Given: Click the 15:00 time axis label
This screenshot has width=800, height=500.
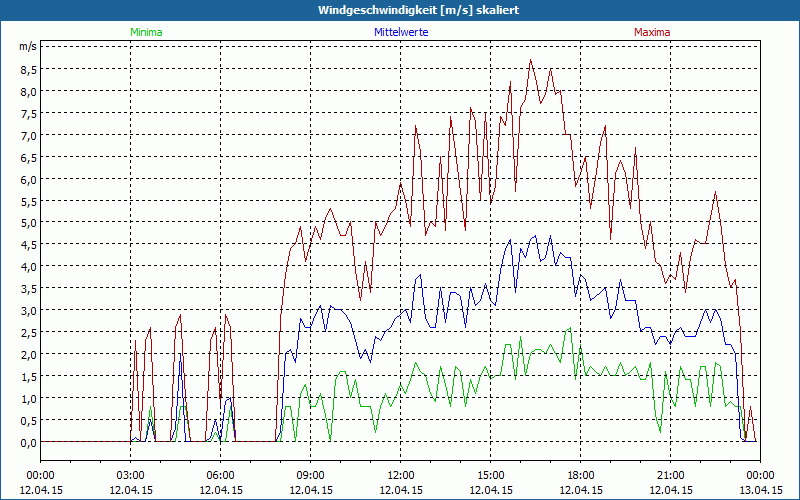Looking at the screenshot, I should tap(490, 476).
